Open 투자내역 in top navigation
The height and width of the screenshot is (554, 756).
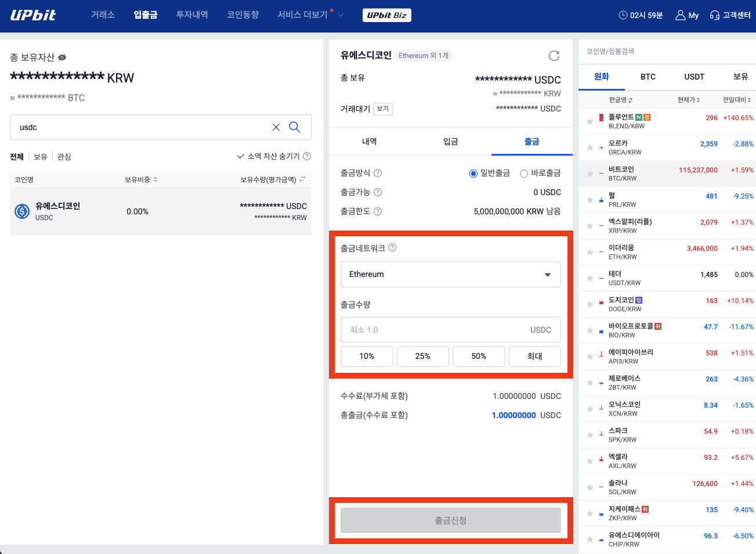pyautogui.click(x=192, y=15)
